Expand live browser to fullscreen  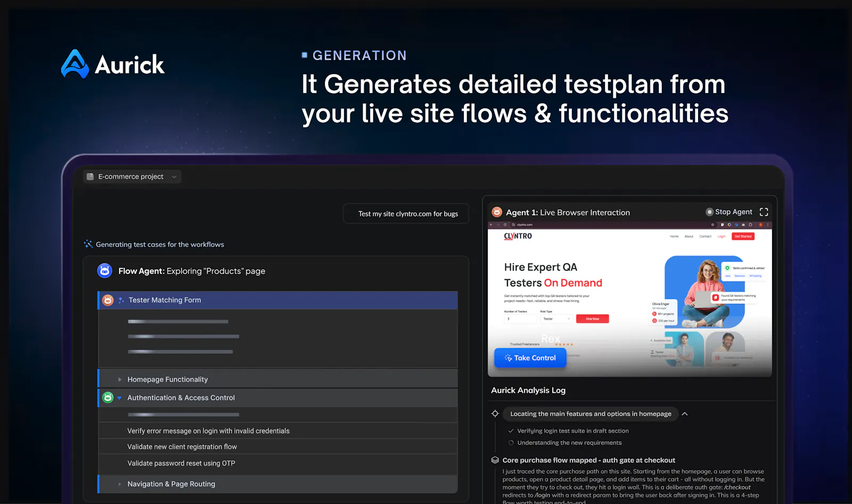764,212
